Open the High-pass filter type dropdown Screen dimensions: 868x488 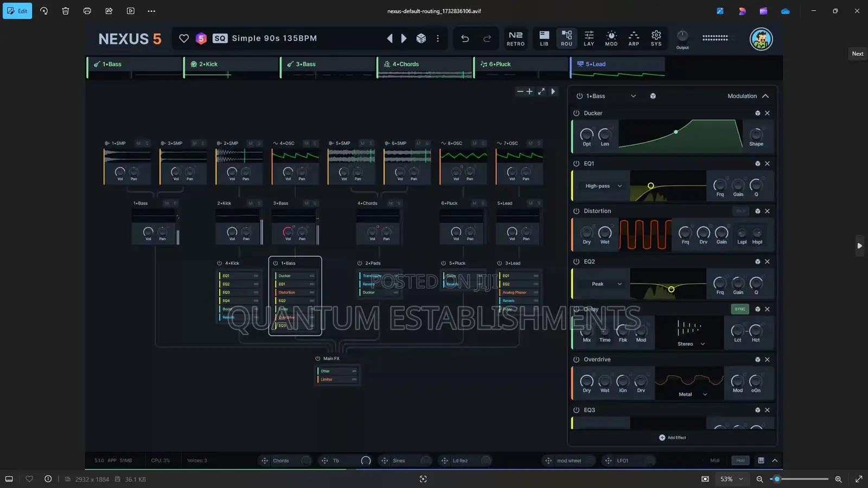pyautogui.click(x=603, y=186)
